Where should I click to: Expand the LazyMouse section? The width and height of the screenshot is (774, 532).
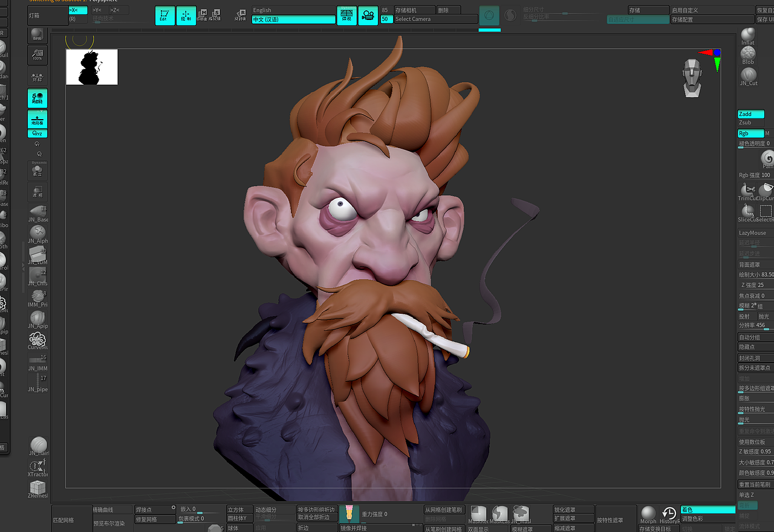tap(754, 232)
